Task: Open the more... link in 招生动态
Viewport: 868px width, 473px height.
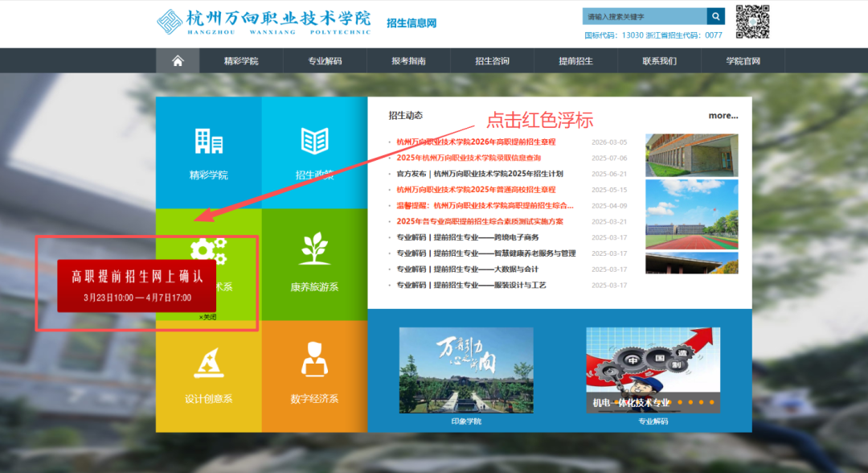Action: [x=723, y=115]
